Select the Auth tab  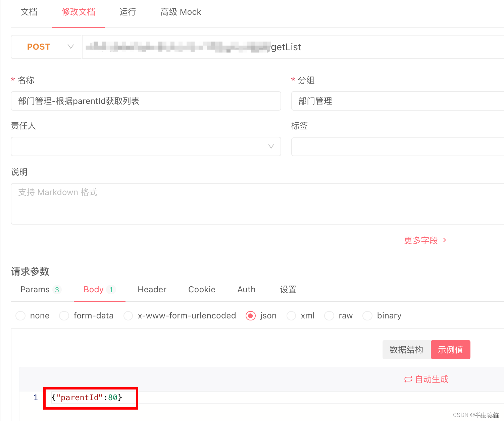click(246, 289)
